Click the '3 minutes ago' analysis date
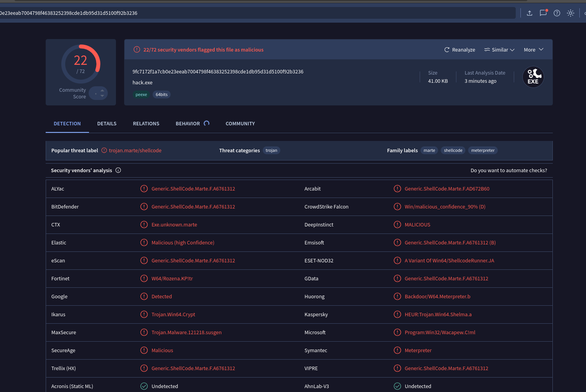 click(x=481, y=81)
